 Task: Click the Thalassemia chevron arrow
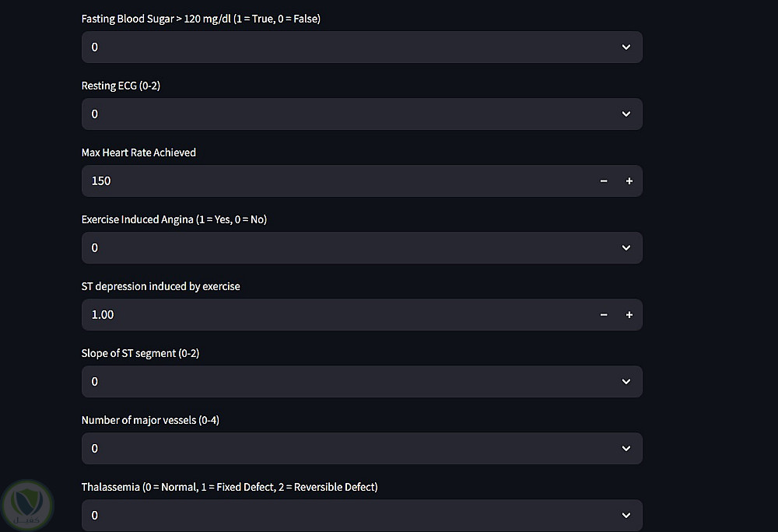point(626,515)
